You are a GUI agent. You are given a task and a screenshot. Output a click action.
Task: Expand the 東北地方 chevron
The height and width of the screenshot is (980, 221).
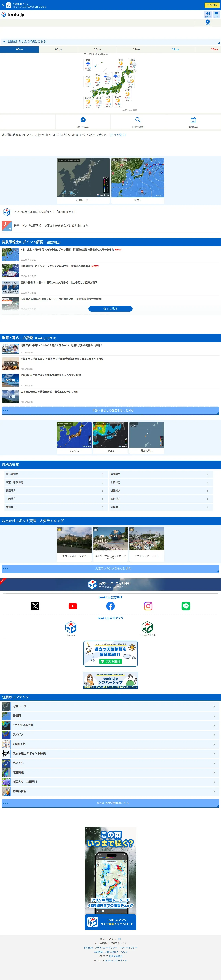(207, 474)
